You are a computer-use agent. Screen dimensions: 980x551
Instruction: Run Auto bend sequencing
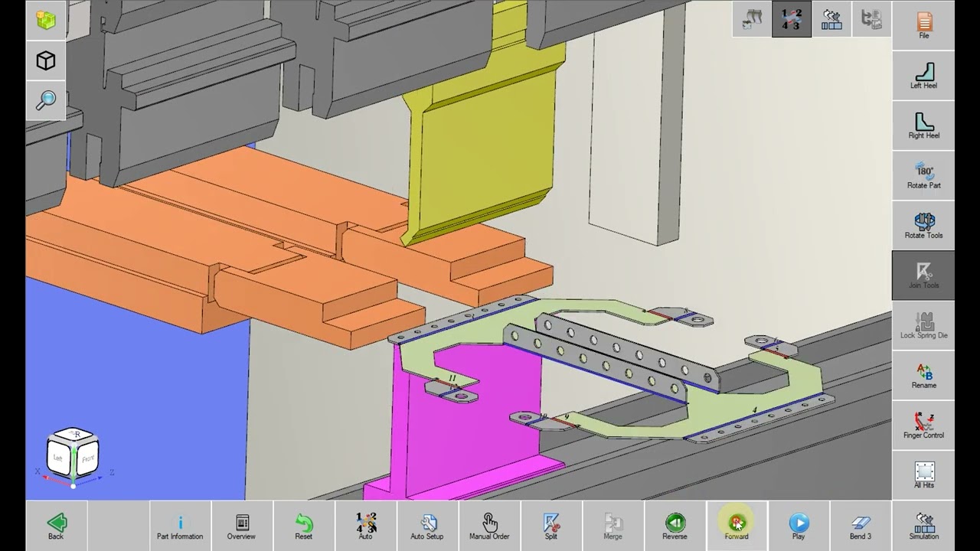click(x=366, y=526)
